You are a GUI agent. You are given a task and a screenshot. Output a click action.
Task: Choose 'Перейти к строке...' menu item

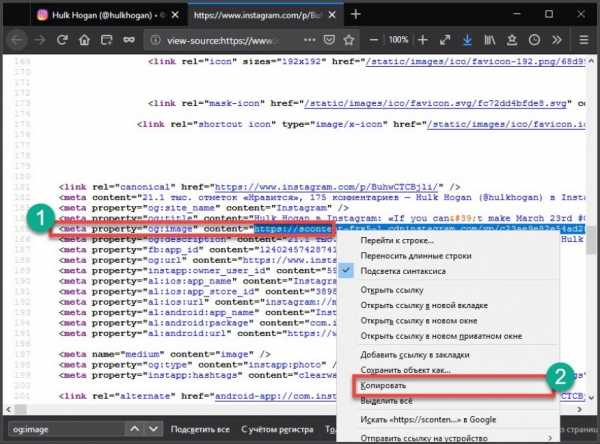(397, 241)
